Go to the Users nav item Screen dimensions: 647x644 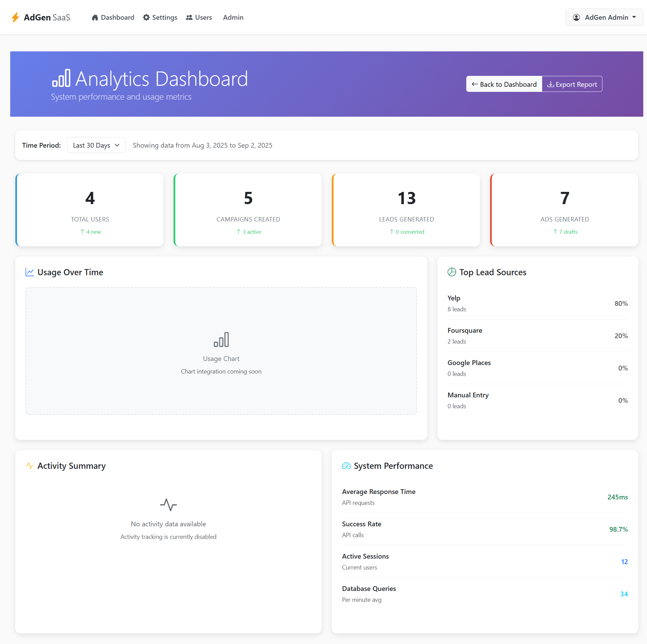199,17
